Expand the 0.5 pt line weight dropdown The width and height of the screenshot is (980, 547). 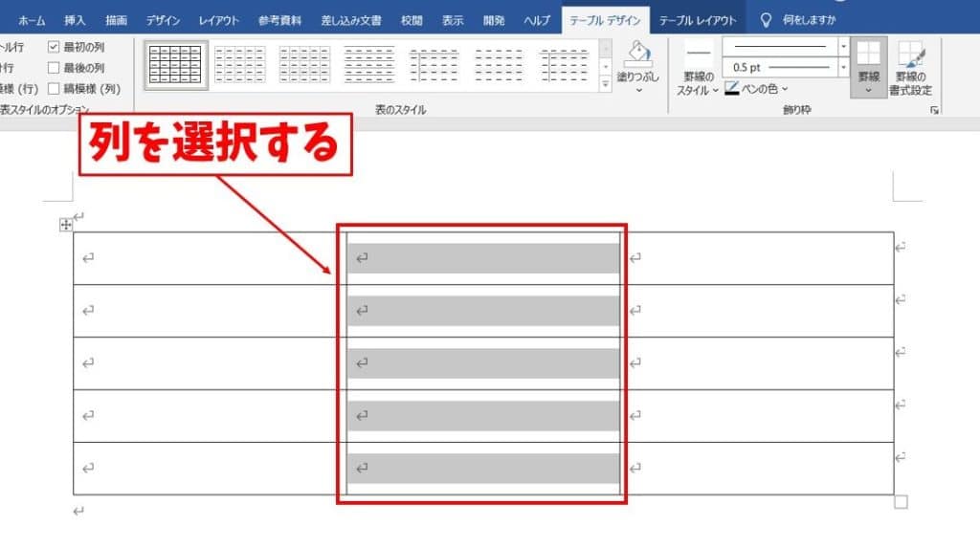coord(843,67)
